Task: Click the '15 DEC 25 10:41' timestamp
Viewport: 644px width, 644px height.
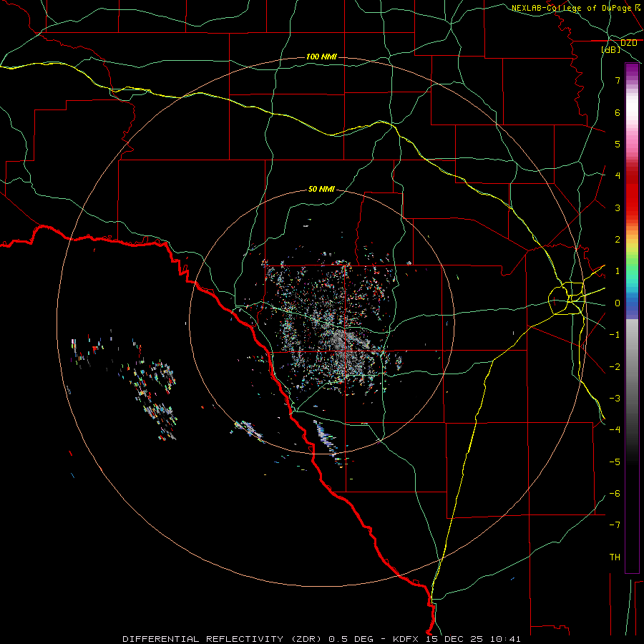Action: pyautogui.click(x=472, y=639)
